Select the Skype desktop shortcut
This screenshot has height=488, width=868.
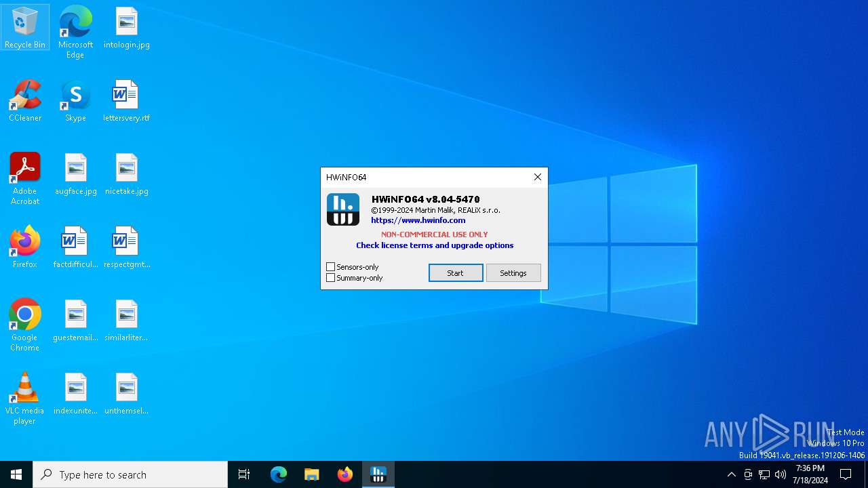75,100
